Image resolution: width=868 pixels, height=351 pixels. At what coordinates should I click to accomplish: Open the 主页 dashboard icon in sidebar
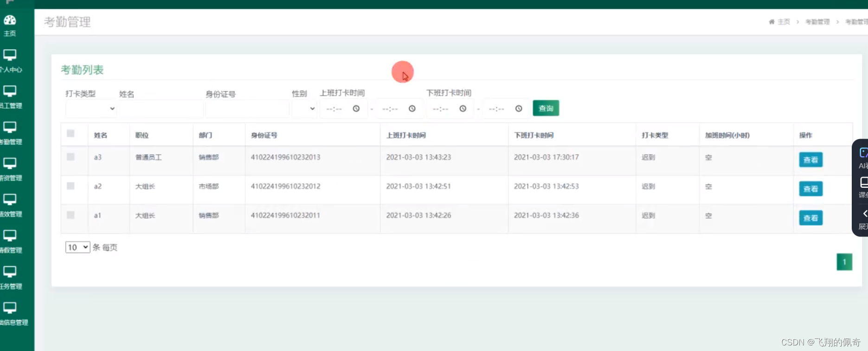coord(10,20)
